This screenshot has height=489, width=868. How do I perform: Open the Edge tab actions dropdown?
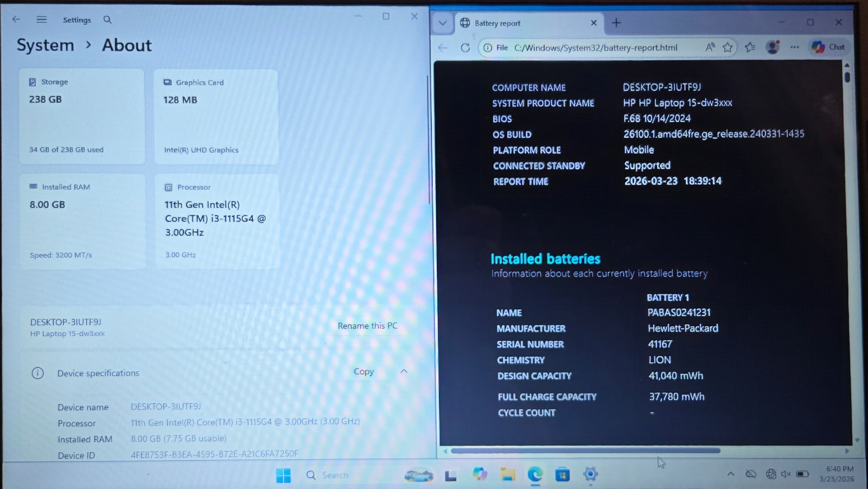coord(443,23)
